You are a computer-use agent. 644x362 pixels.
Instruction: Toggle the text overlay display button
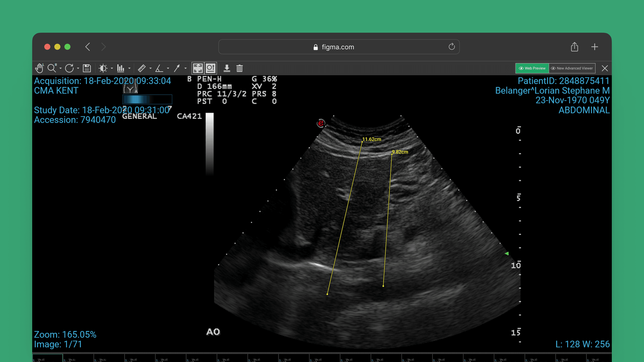click(198, 68)
